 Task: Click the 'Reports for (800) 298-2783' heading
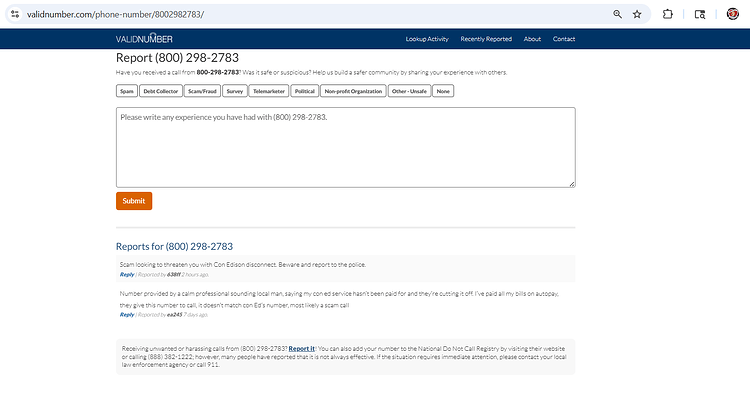pos(174,246)
